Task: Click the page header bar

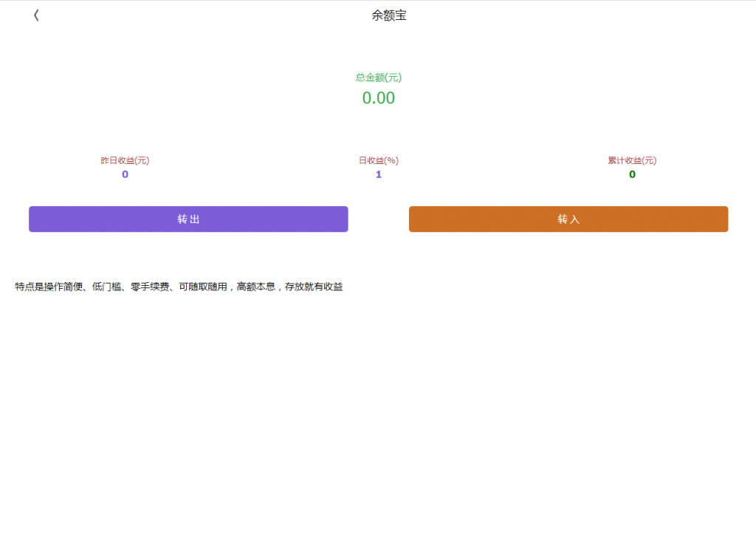Action: pyautogui.click(x=378, y=15)
